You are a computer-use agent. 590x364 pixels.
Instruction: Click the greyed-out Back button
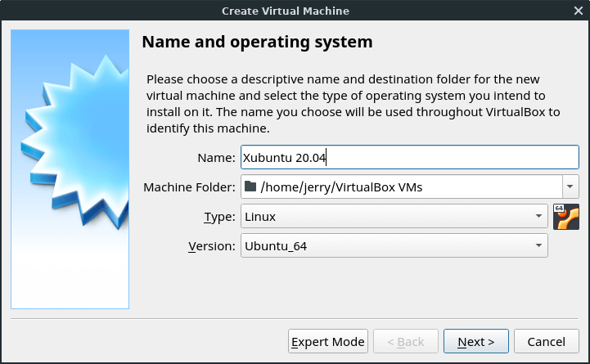click(404, 341)
